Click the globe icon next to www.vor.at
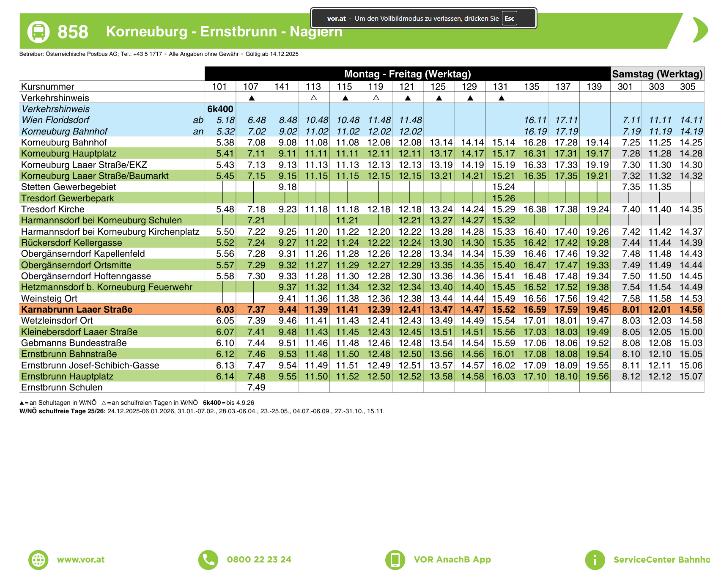 tap(38, 560)
